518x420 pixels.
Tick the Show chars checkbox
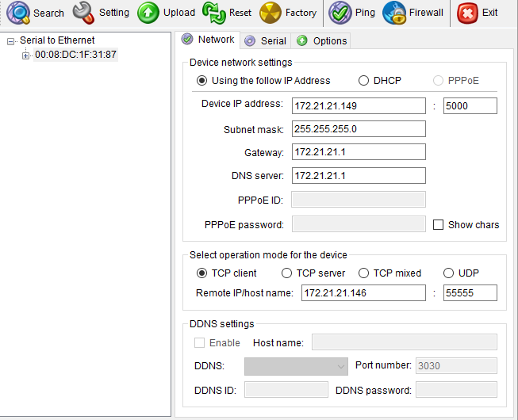(x=438, y=225)
